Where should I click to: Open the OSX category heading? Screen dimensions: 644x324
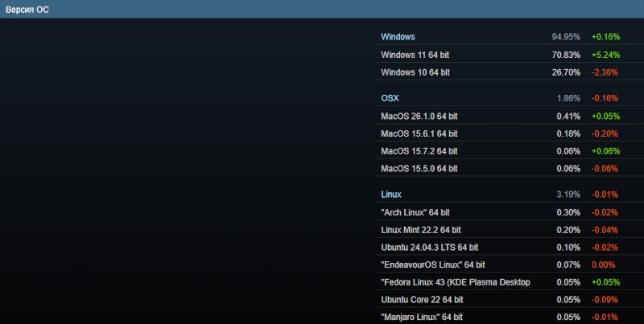(x=390, y=98)
